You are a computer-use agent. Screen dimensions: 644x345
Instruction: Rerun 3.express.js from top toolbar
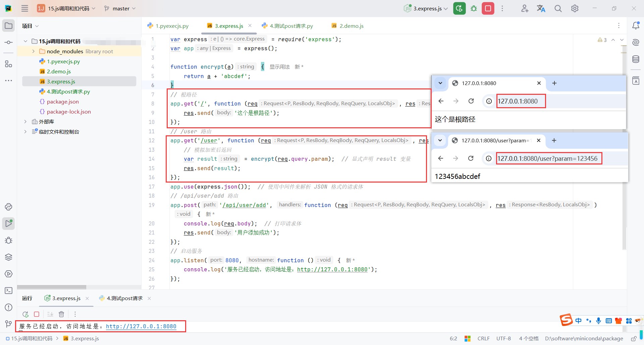(460, 8)
